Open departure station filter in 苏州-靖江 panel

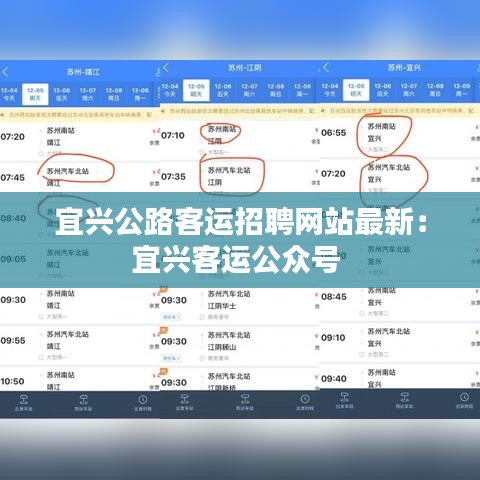(x=23, y=403)
